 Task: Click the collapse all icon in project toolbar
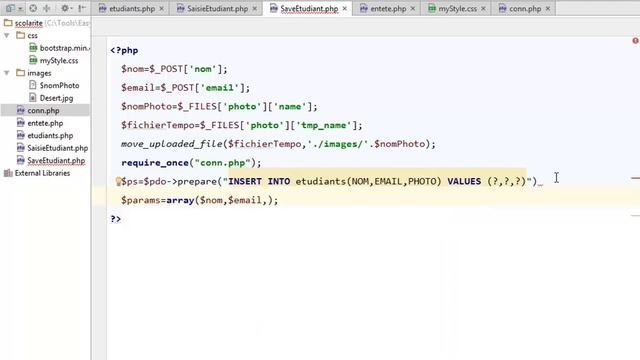[x=47, y=8]
